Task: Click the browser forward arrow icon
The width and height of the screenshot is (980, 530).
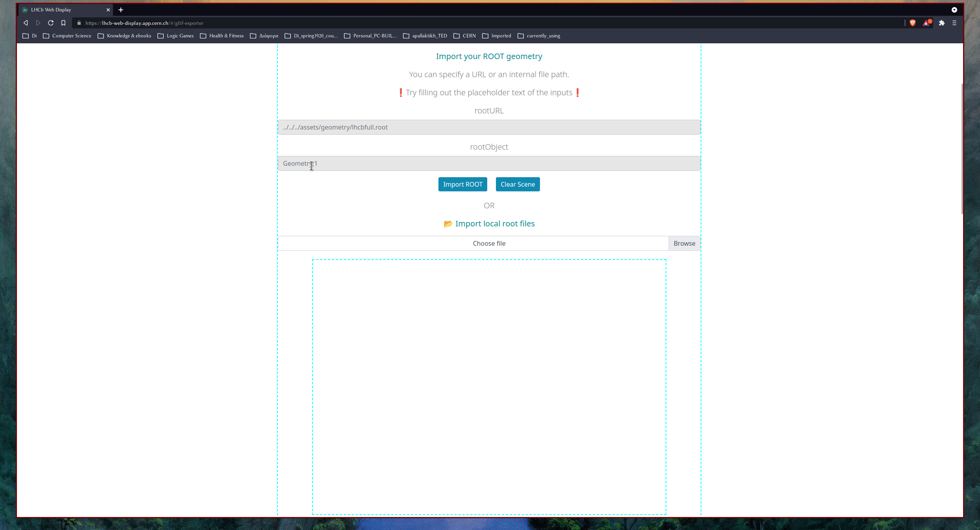Action: point(38,23)
